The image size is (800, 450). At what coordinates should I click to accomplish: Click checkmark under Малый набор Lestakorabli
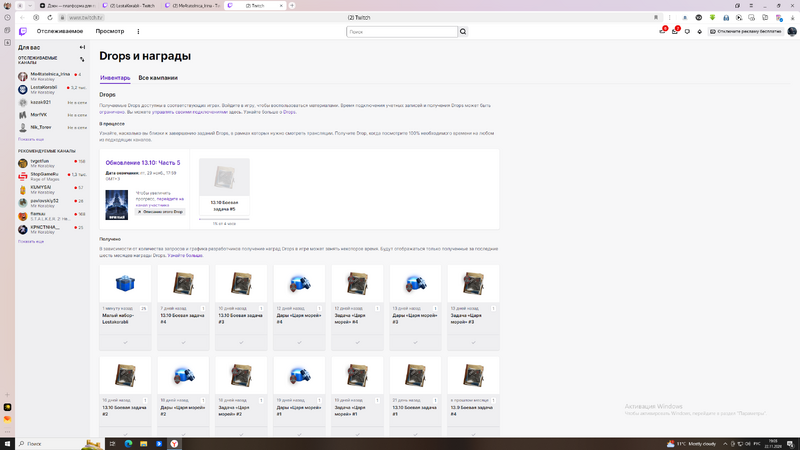click(x=125, y=342)
